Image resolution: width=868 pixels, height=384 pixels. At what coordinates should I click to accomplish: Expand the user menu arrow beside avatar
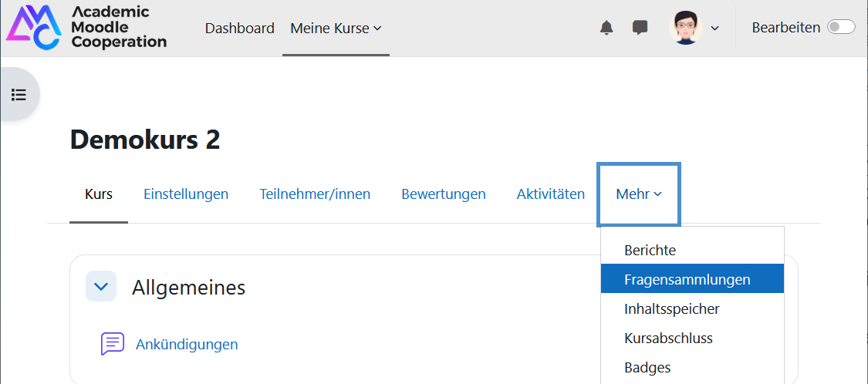714,29
